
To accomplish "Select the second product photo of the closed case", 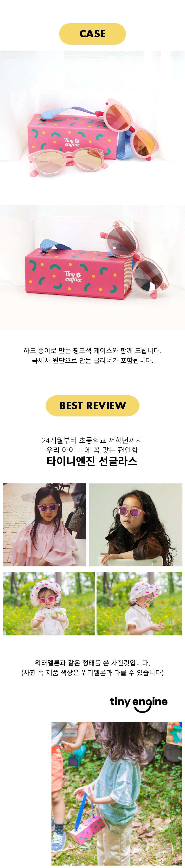I will point(92,267).
